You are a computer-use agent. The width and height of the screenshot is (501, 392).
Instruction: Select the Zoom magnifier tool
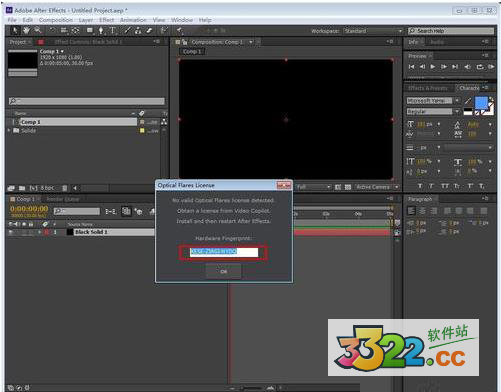pos(38,31)
